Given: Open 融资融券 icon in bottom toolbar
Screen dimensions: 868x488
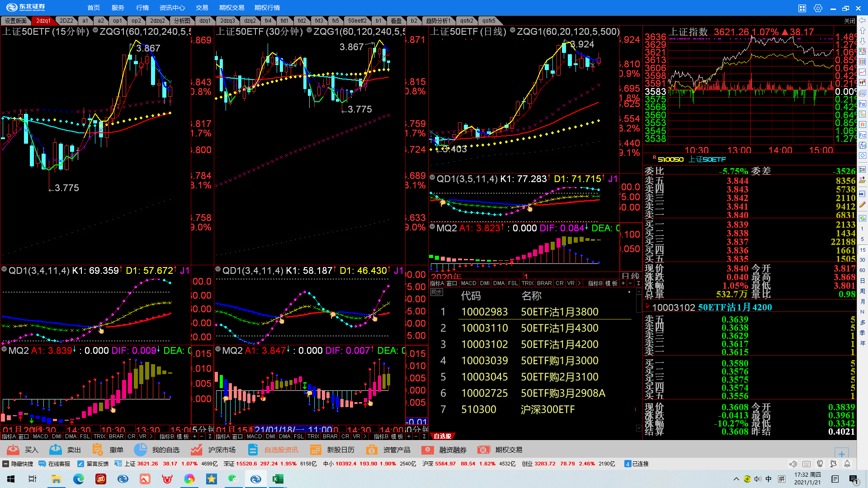Looking at the screenshot, I should point(427,450).
